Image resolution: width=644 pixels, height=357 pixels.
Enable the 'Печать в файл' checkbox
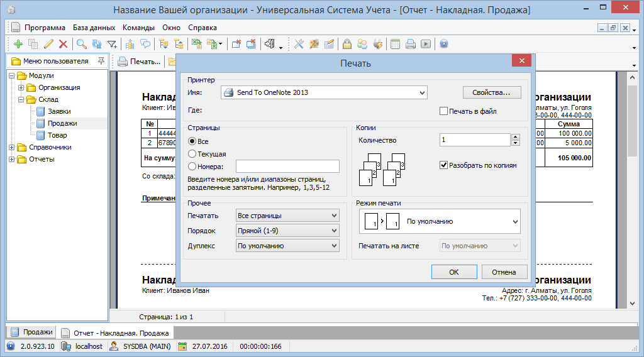click(443, 111)
